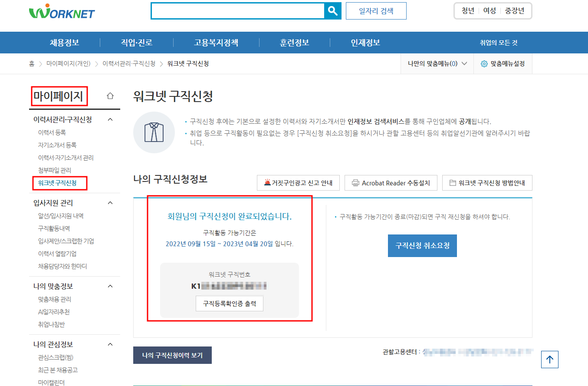Click the Worknet logo

click(62, 11)
